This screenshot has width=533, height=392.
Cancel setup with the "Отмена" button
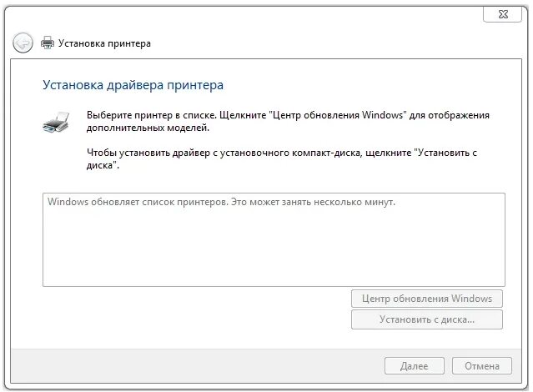pyautogui.click(x=481, y=366)
